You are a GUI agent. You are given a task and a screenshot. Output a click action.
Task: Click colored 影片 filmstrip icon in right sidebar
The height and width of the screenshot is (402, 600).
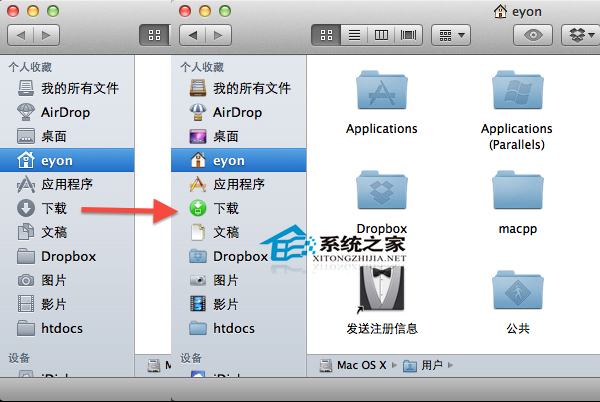pos(198,304)
